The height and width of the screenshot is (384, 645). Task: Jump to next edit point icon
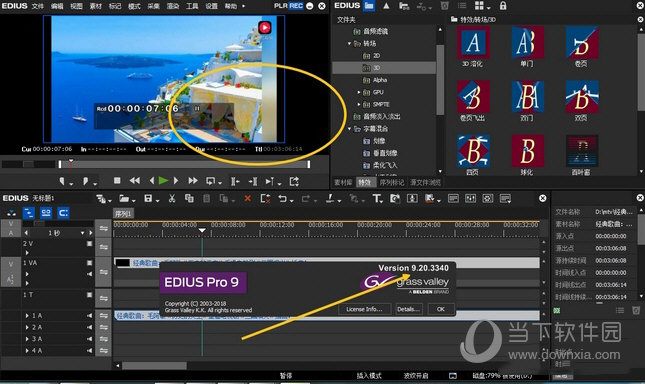[253, 181]
